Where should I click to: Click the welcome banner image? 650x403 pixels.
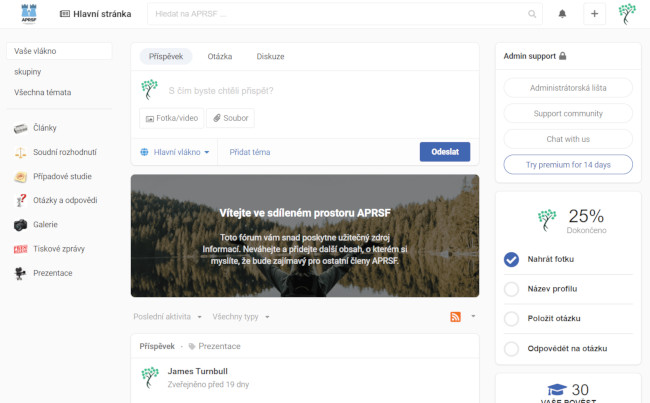(305, 236)
